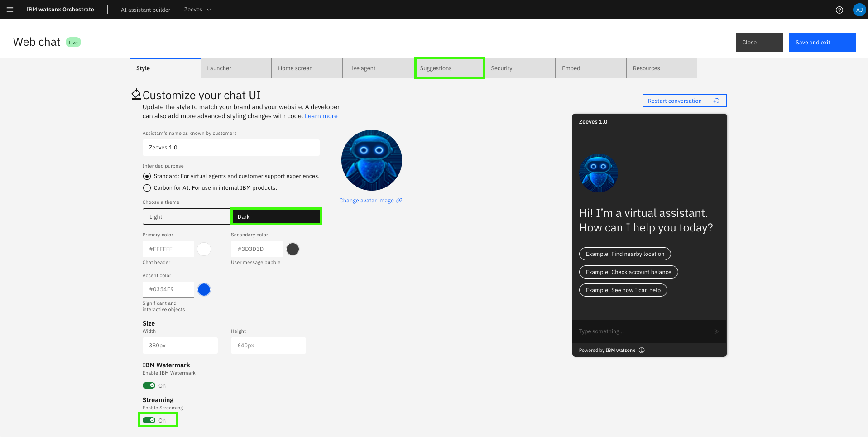Click the send message arrow icon
The width and height of the screenshot is (868, 437).
(716, 331)
